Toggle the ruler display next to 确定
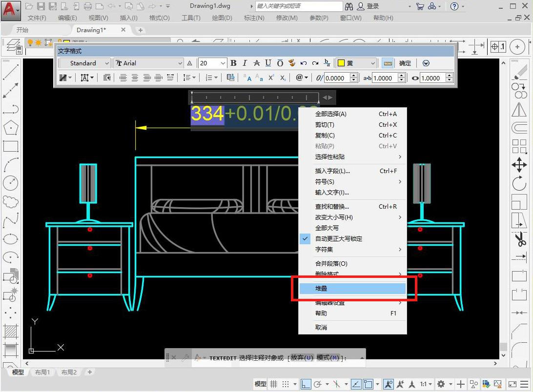Viewport: 533px width, 392px height. [x=387, y=63]
